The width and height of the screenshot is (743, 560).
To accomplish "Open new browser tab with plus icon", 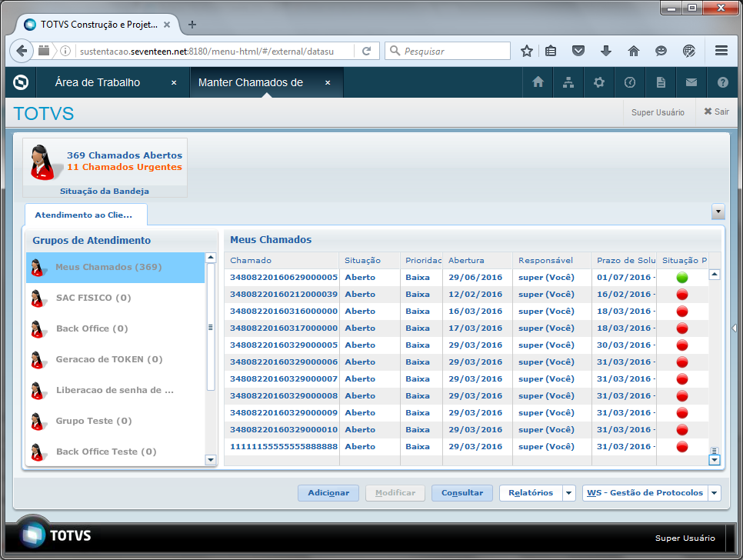I will (x=192, y=25).
